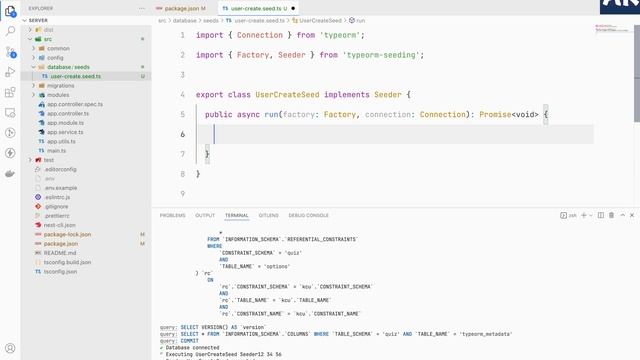Open the Docker whale icon
Screen dimensions: 640x360
point(10,173)
